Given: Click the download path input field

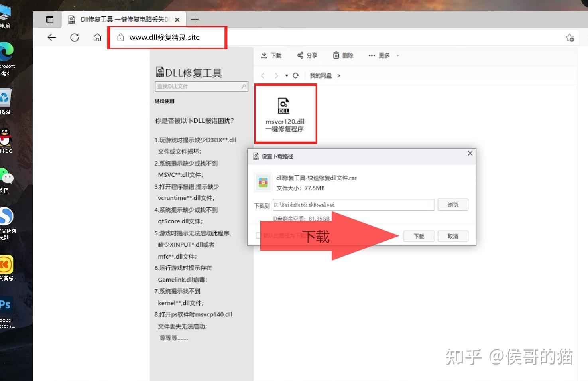Looking at the screenshot, I should click(x=353, y=205).
